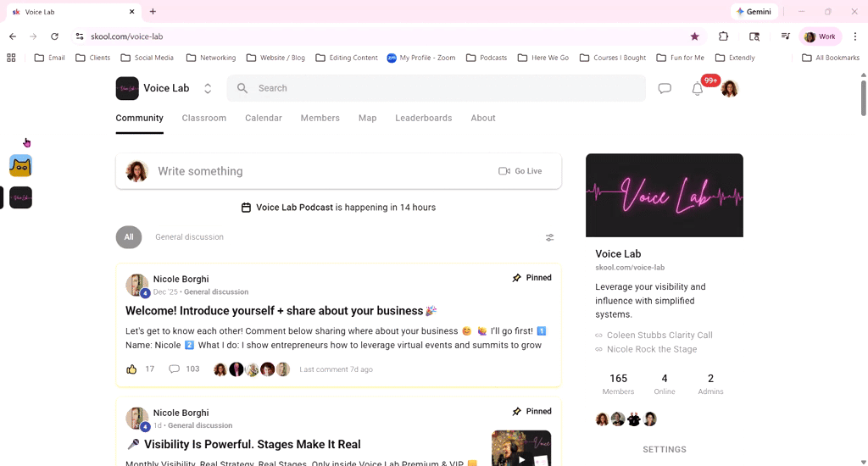Image resolution: width=868 pixels, height=466 pixels.
Task: Go back in browser history
Action: tap(13, 36)
